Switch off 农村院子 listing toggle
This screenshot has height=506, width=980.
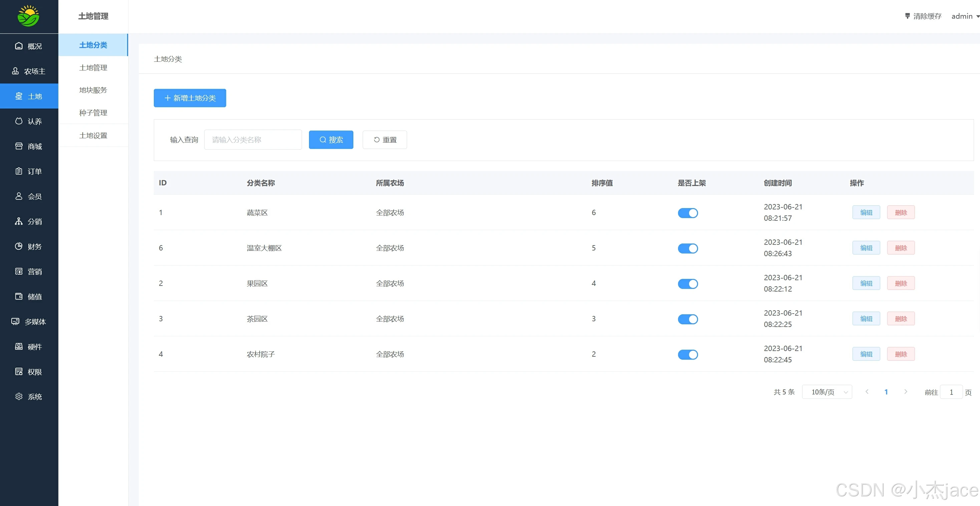coord(687,354)
